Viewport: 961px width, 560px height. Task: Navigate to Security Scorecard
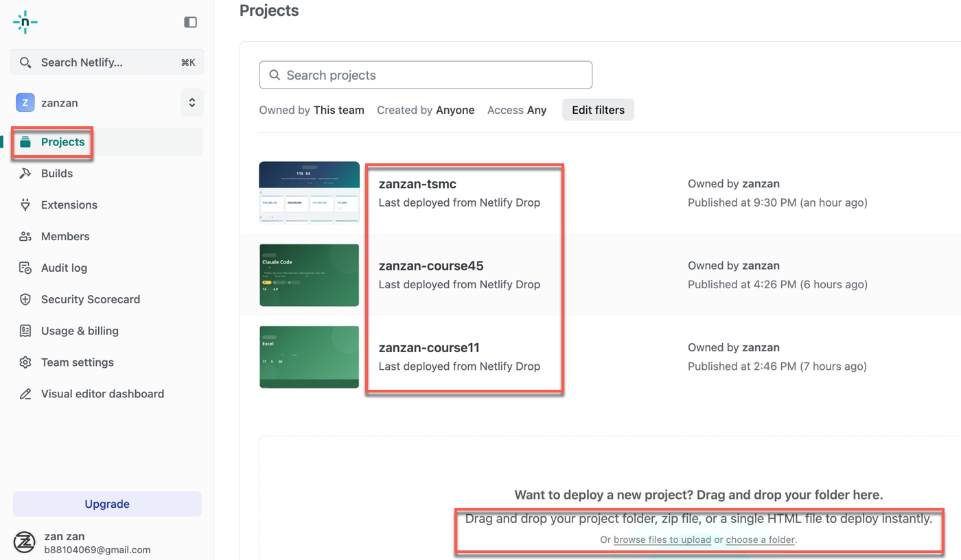pos(106,300)
